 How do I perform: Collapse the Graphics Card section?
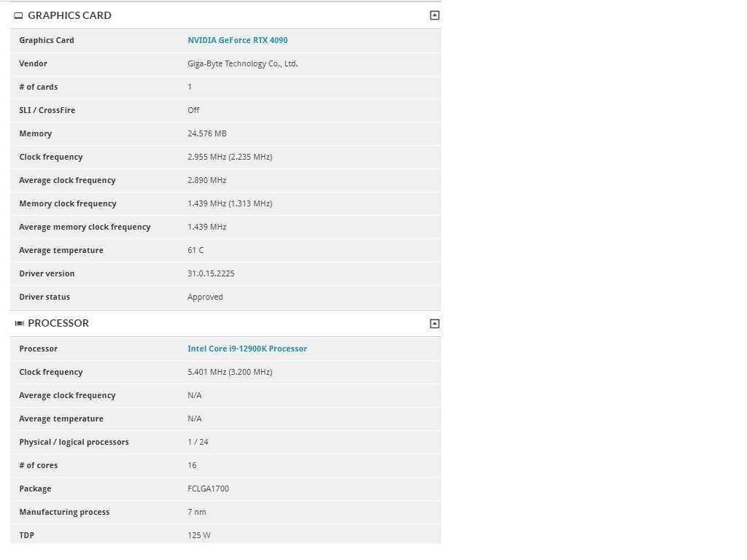(x=435, y=15)
